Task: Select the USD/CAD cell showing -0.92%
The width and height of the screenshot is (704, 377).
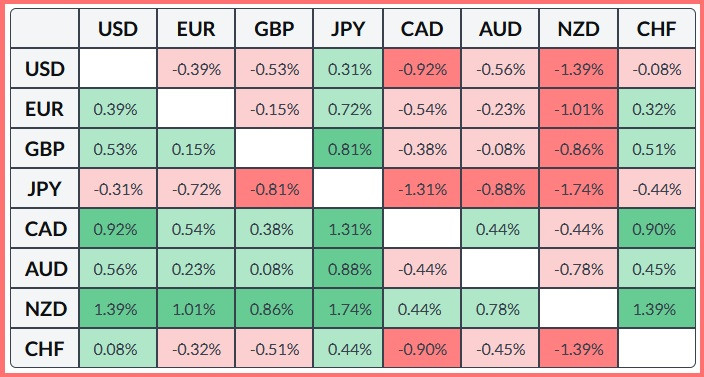Action: (422, 69)
